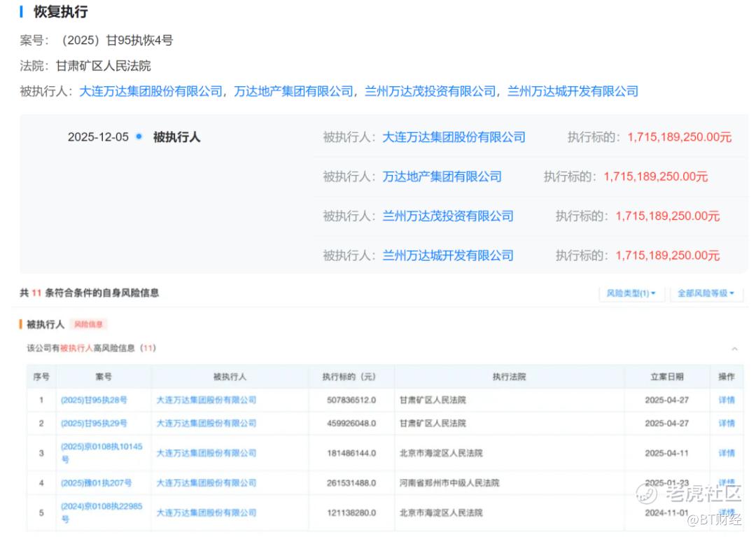Open case (2025)甘95执29号

point(94,424)
